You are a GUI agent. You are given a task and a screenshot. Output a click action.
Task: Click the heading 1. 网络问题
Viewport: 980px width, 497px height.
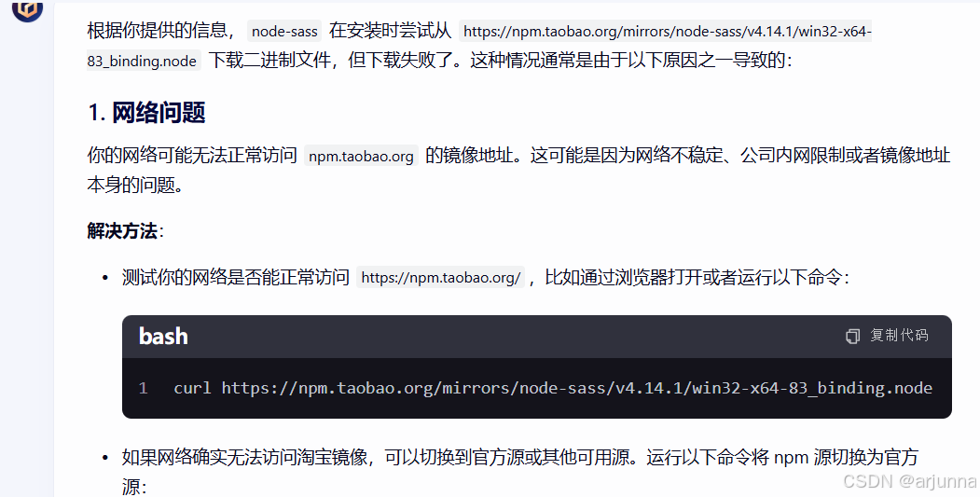click(x=146, y=113)
